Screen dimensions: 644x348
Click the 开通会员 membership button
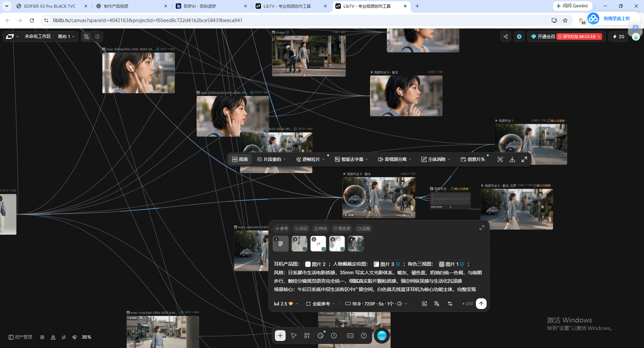point(543,37)
